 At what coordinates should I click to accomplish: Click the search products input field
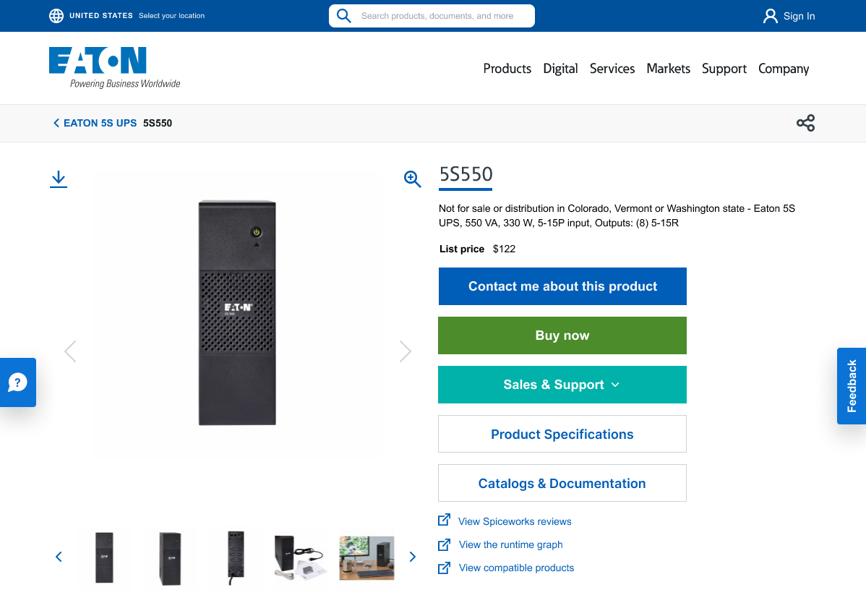[441, 15]
